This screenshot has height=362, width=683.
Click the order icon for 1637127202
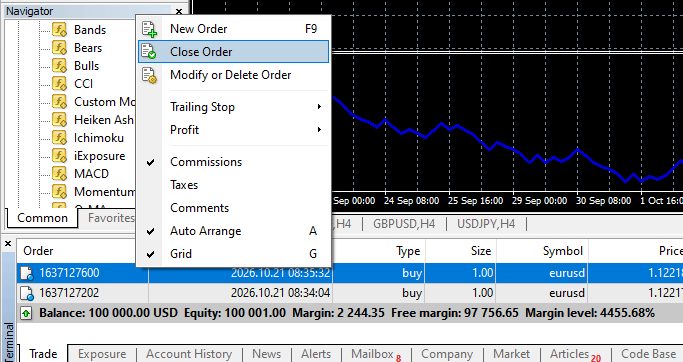[27, 293]
